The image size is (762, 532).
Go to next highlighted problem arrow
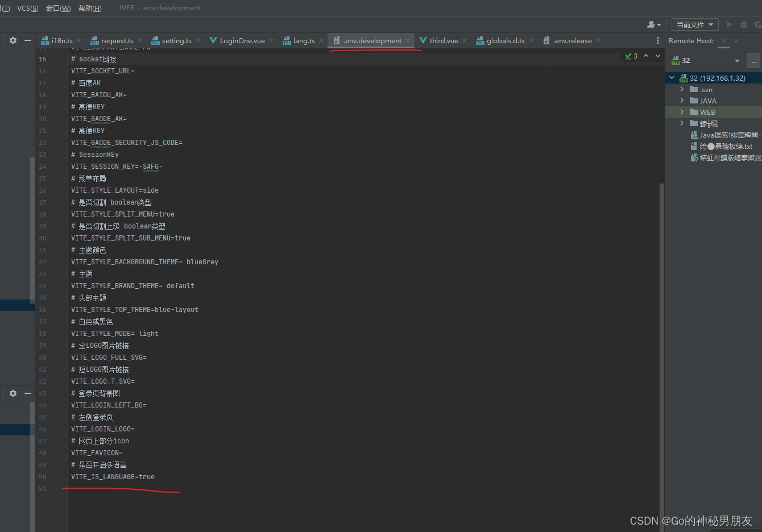click(x=658, y=56)
